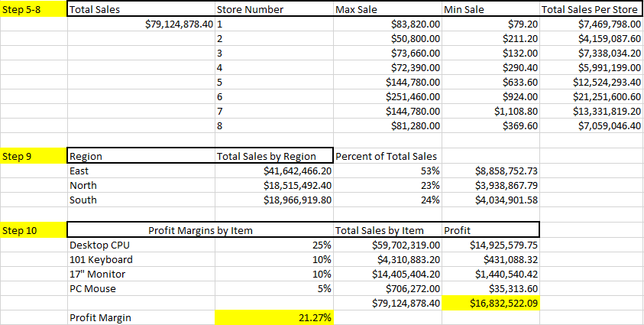The height and width of the screenshot is (325, 644).
Task: Select the Total Sales by Item header
Action: click(x=387, y=230)
